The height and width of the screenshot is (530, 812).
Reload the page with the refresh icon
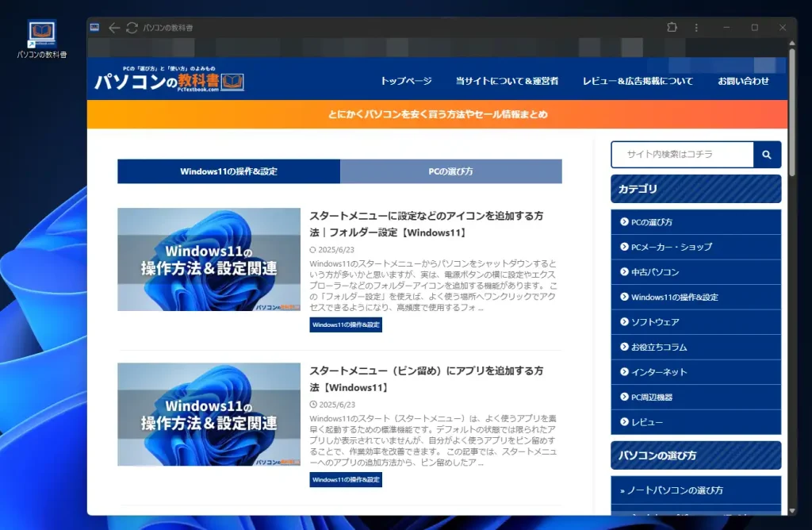pos(132,28)
